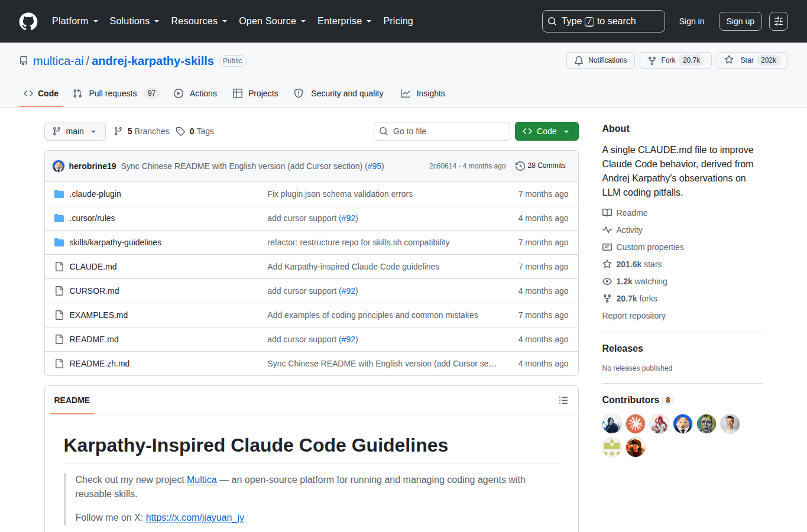Click the Sign up button
This screenshot has width=807, height=532.
740,21
